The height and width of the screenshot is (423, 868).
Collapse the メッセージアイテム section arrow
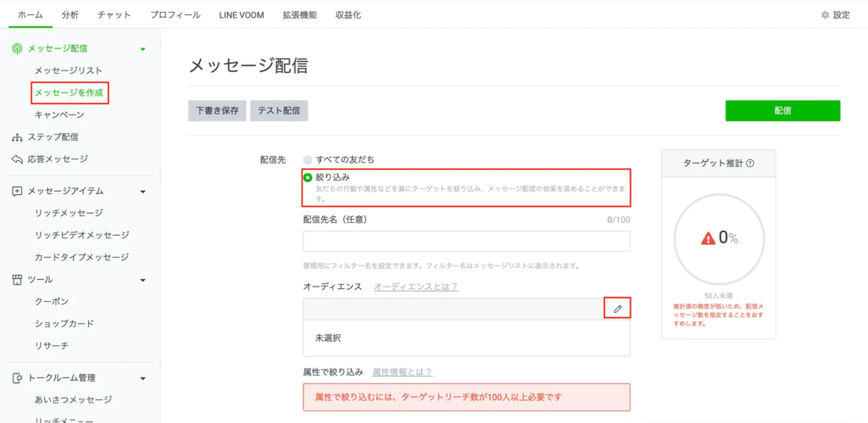143,192
